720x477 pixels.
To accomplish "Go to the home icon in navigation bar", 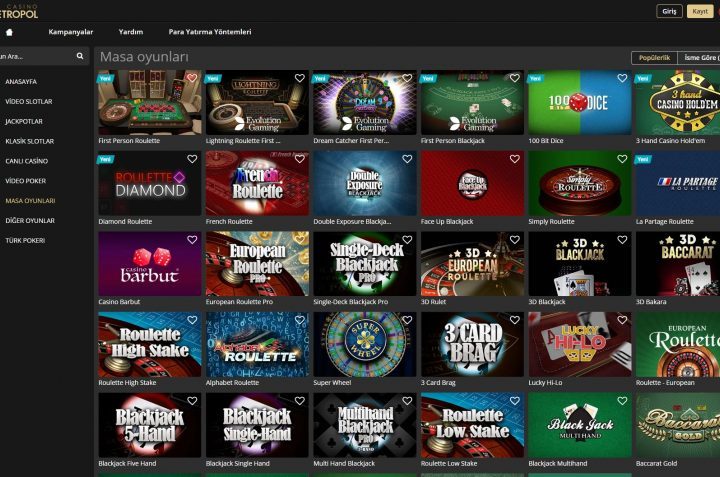I will (x=9, y=32).
